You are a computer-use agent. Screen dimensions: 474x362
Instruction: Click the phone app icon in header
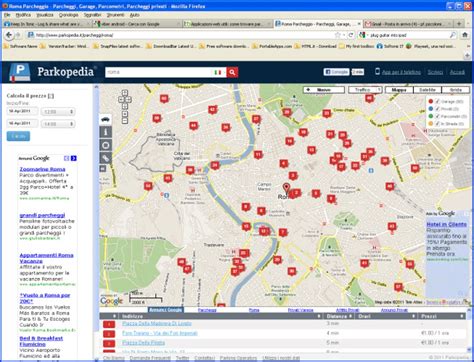tap(377, 71)
